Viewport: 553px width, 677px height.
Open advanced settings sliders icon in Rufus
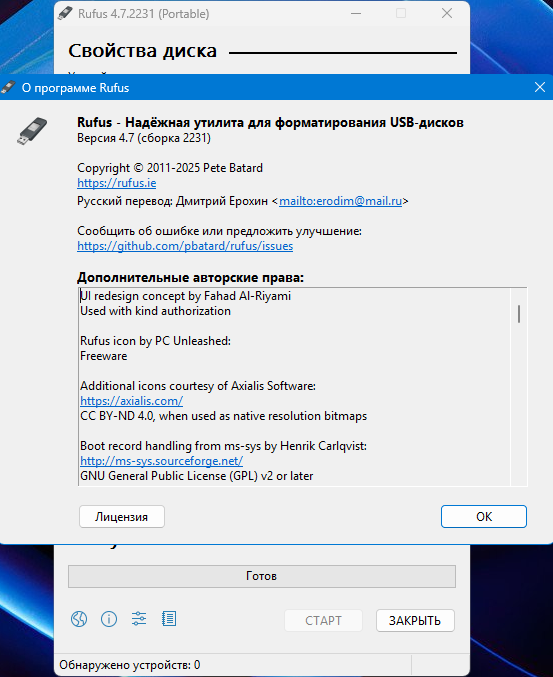139,620
